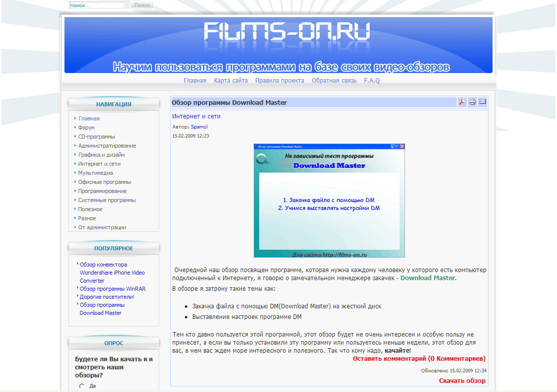Open Администратирование category
The width and height of the screenshot is (557, 392).
(x=107, y=146)
